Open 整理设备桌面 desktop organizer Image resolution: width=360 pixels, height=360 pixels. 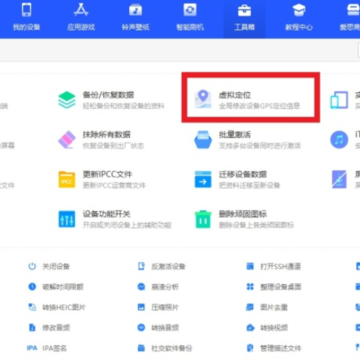pyautogui.click(x=274, y=286)
